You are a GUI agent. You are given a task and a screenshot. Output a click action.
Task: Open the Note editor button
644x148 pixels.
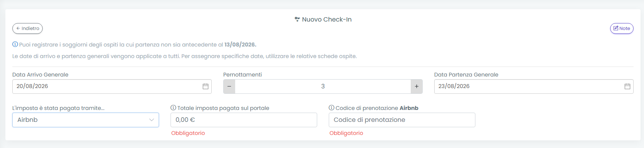click(x=622, y=28)
